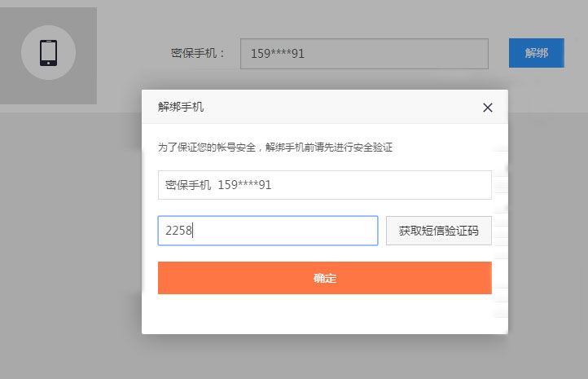Select the background 159****91 phone number box

point(364,54)
